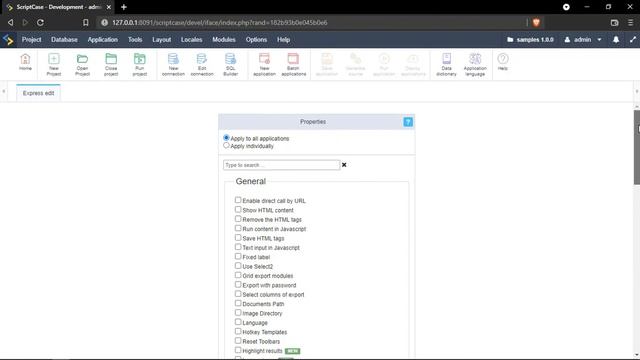Open the admin user dropdown
640x360 pixels.
tap(583, 40)
